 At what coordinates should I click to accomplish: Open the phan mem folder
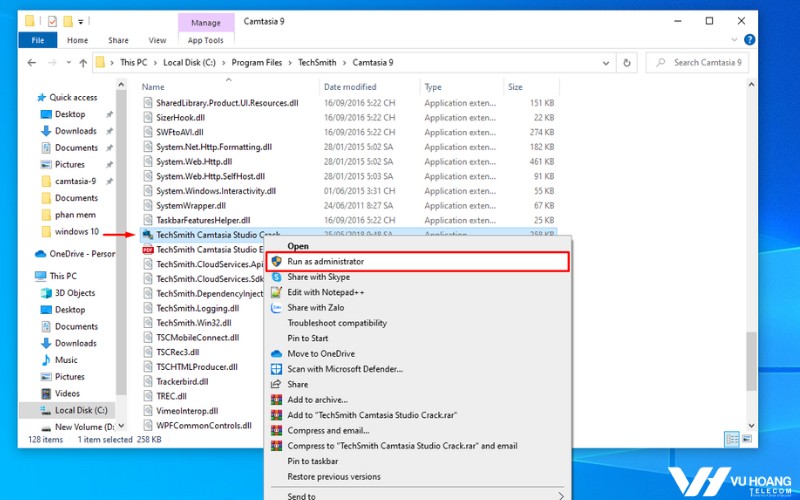pyautogui.click(x=75, y=215)
